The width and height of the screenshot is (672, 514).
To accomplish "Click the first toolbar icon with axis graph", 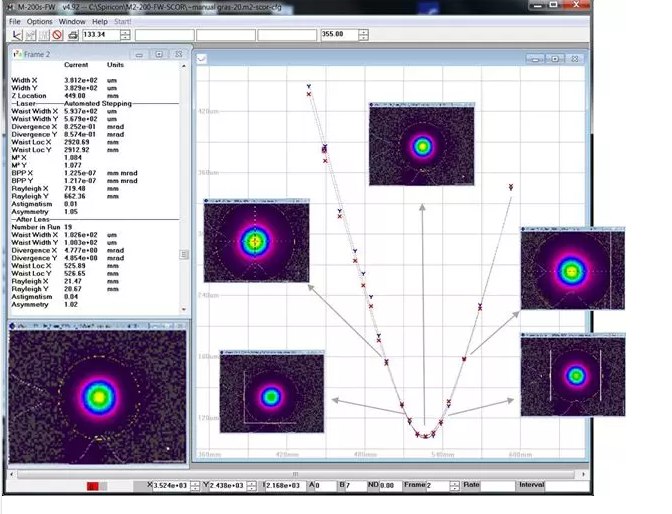I will coord(15,35).
